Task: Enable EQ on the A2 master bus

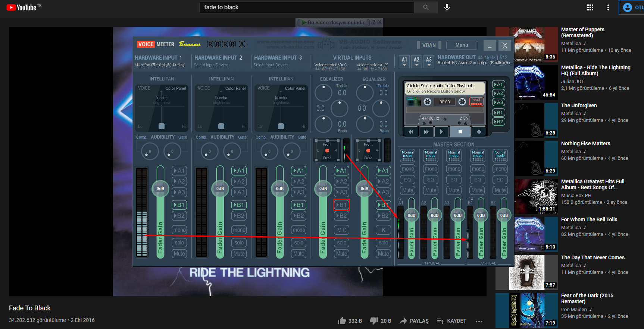Action: 431,180
